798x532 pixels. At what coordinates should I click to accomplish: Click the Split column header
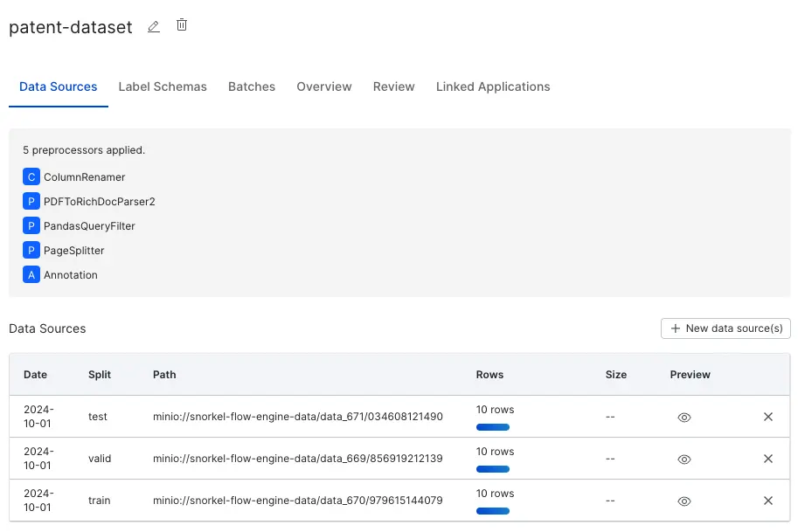100,375
